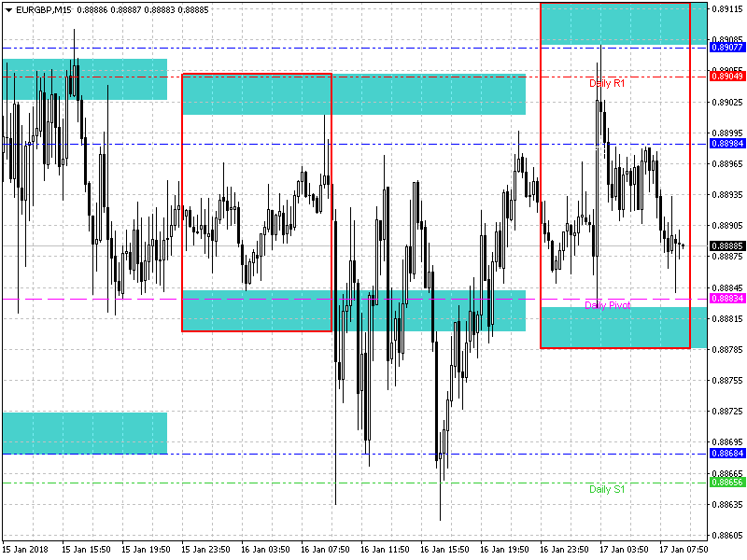Click the triangle icon beside EURGBP,M15 title
Screen dimensions: 747x560
coord(8,9)
